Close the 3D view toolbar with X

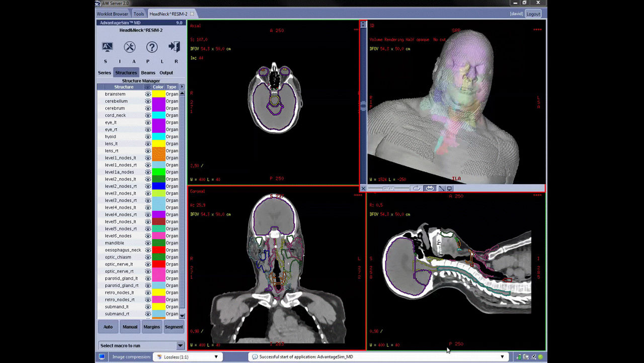coord(363,188)
